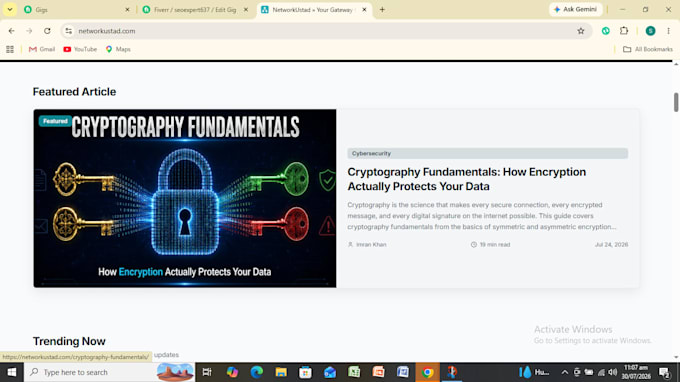Open the Chrome apps grid icon

[10, 49]
